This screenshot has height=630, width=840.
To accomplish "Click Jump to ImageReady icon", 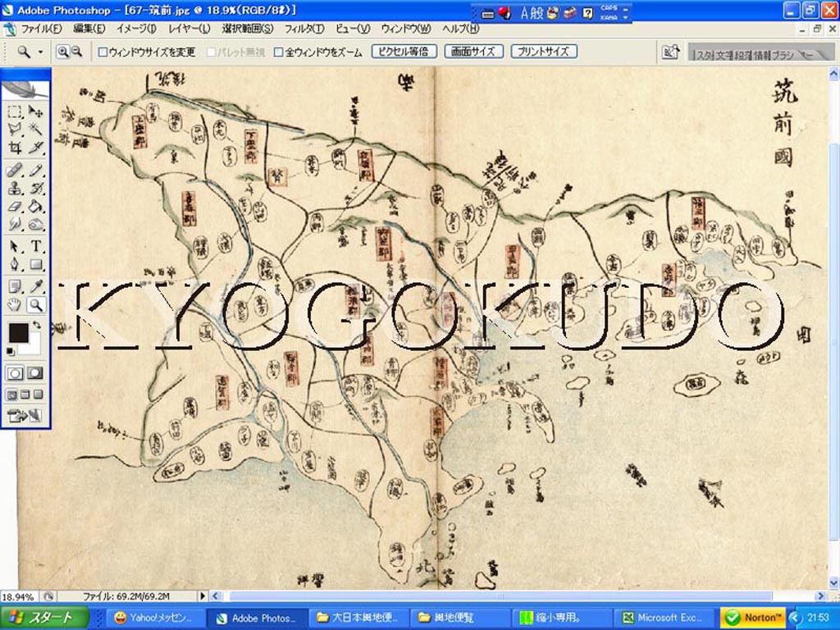I will click(x=25, y=415).
